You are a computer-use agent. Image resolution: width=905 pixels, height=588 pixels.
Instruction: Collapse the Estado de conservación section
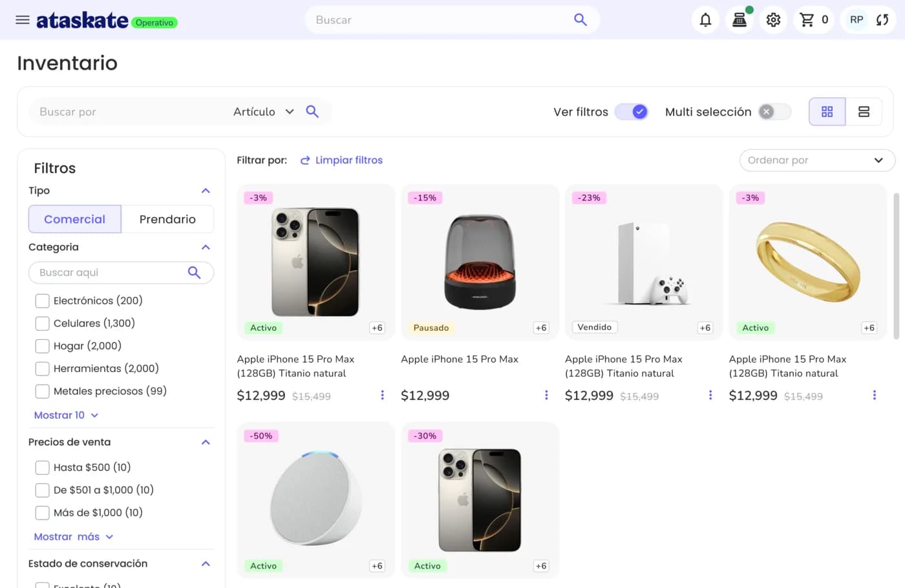click(206, 564)
